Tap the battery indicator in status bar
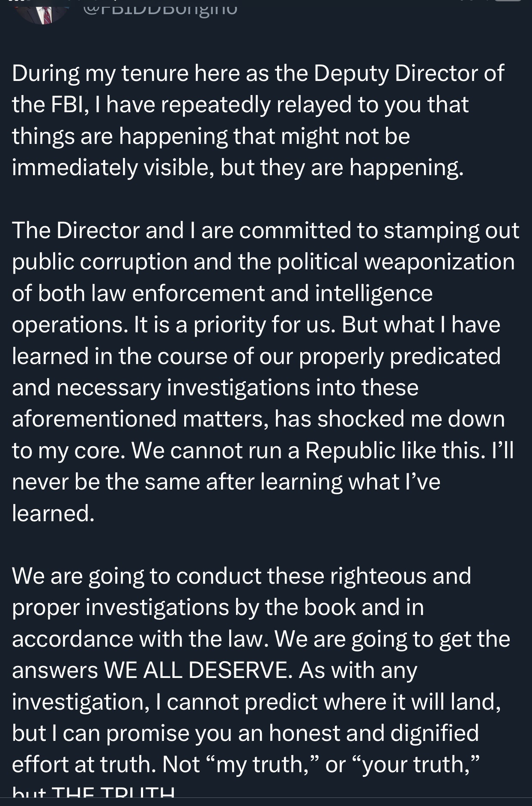 [508, 1]
